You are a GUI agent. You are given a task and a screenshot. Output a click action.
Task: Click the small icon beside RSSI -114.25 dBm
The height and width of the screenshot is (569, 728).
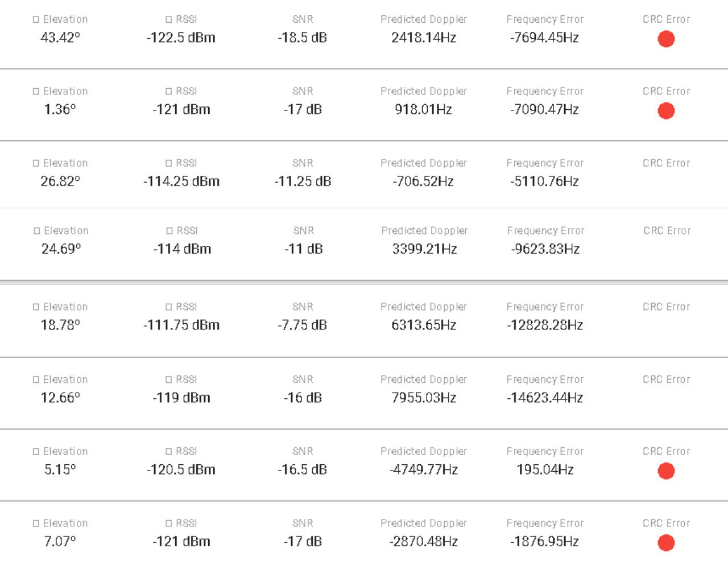point(168,163)
